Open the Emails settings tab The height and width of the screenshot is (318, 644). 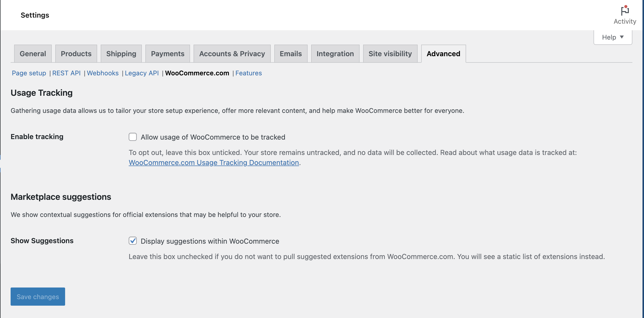coord(290,53)
